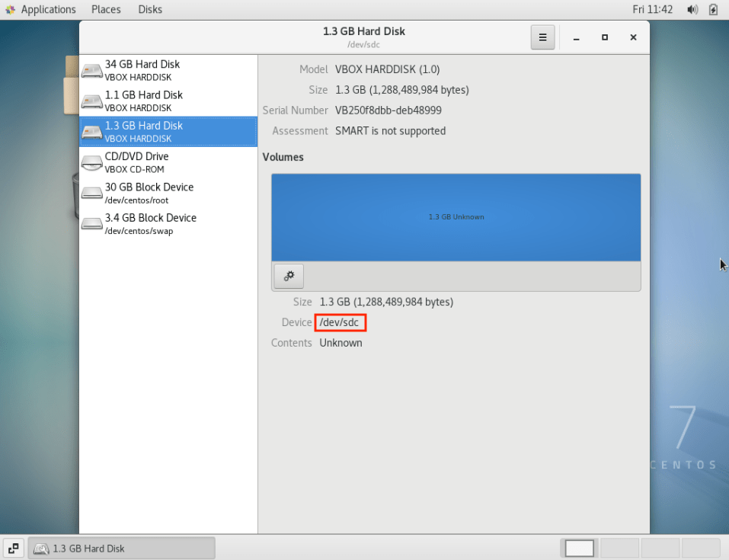Select the blue 1.3 GB Unknown volume
Viewport: 729px width, 560px height.
point(456,216)
